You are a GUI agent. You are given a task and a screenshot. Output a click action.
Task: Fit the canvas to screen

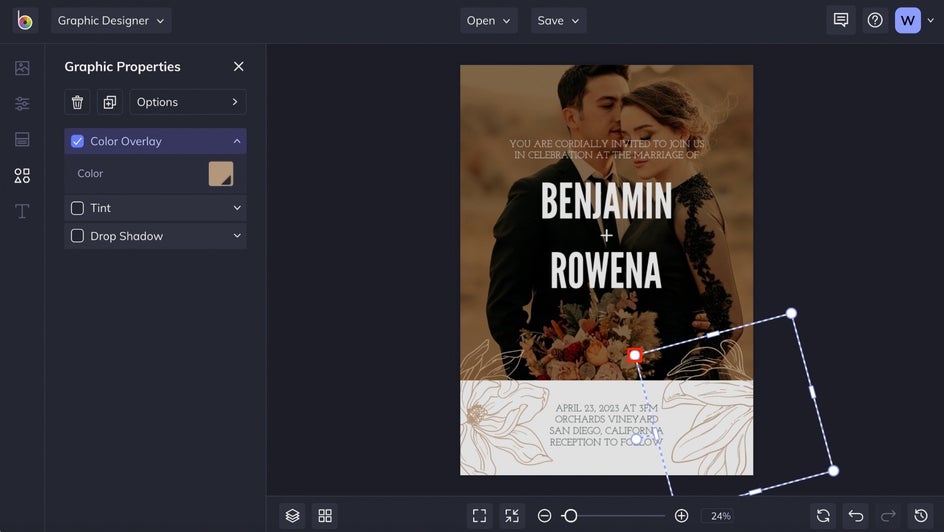pyautogui.click(x=479, y=516)
